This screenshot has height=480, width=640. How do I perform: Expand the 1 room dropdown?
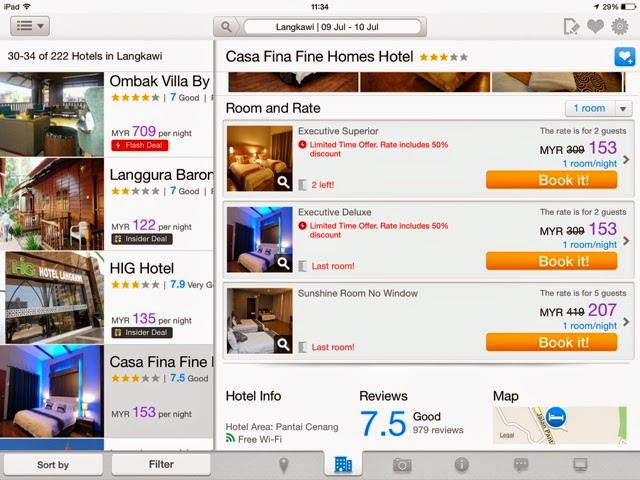598,108
